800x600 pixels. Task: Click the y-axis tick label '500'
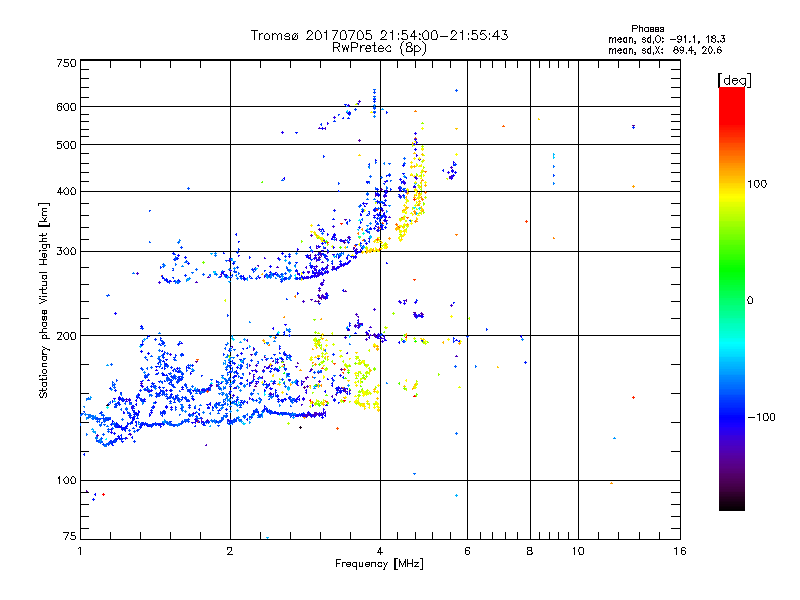[x=67, y=145]
